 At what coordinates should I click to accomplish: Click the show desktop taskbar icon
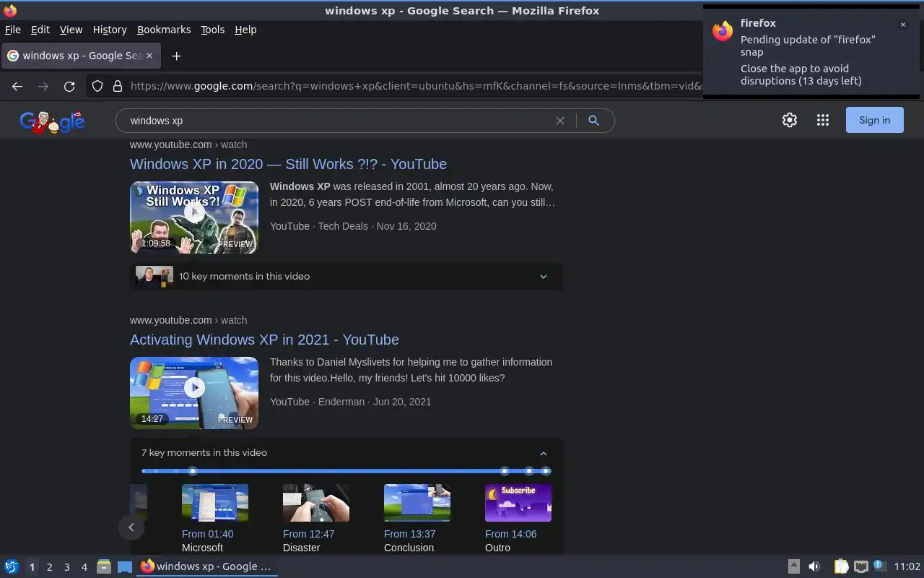tap(125, 566)
